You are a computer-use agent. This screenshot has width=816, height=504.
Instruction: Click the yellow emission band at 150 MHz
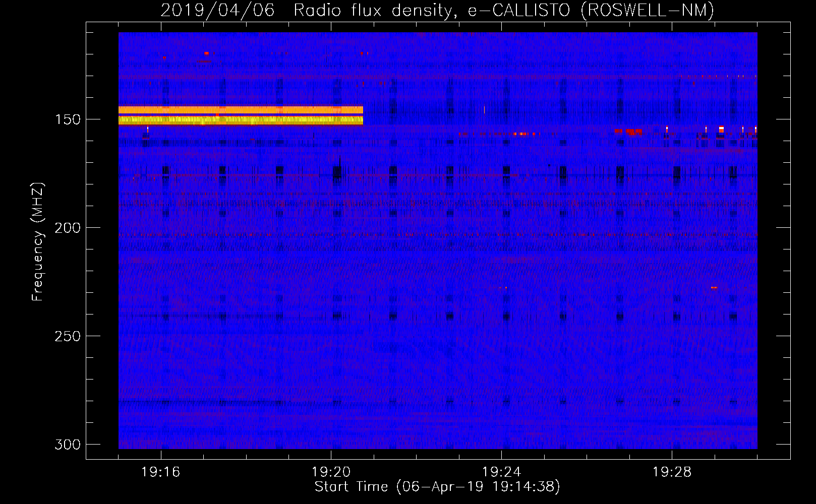241,120
